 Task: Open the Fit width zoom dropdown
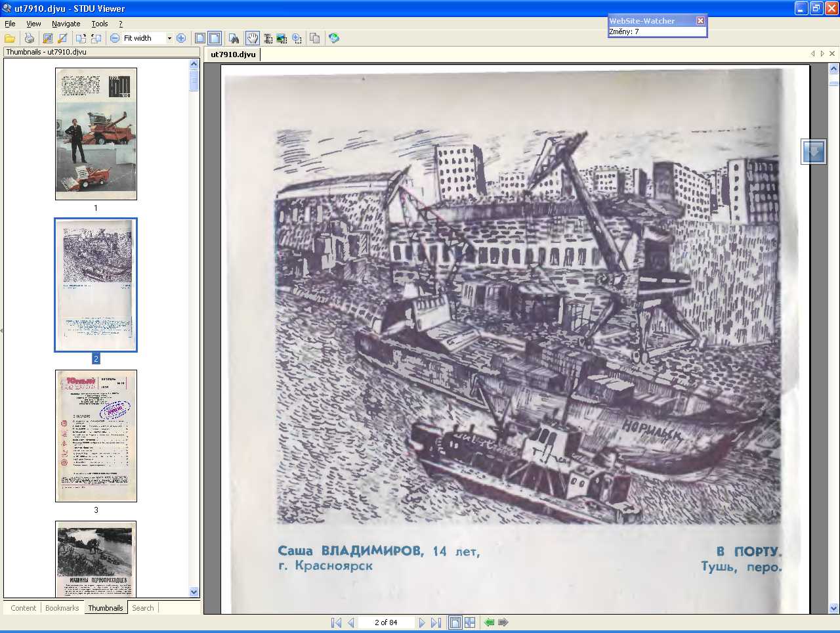click(x=169, y=38)
